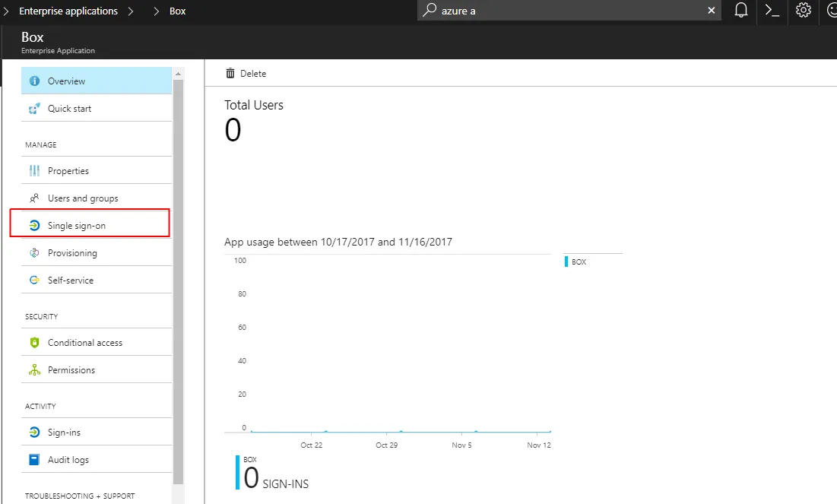Clear the search box with X
837x504 pixels.
pyautogui.click(x=711, y=10)
